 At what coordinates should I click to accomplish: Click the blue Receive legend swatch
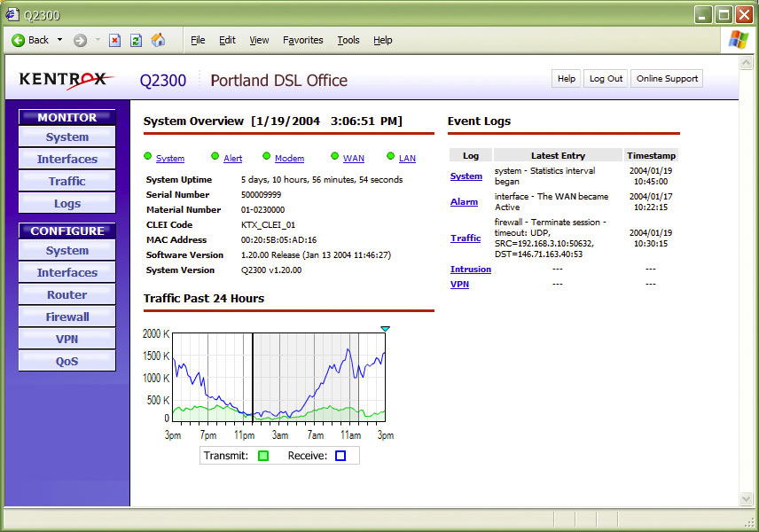point(340,456)
